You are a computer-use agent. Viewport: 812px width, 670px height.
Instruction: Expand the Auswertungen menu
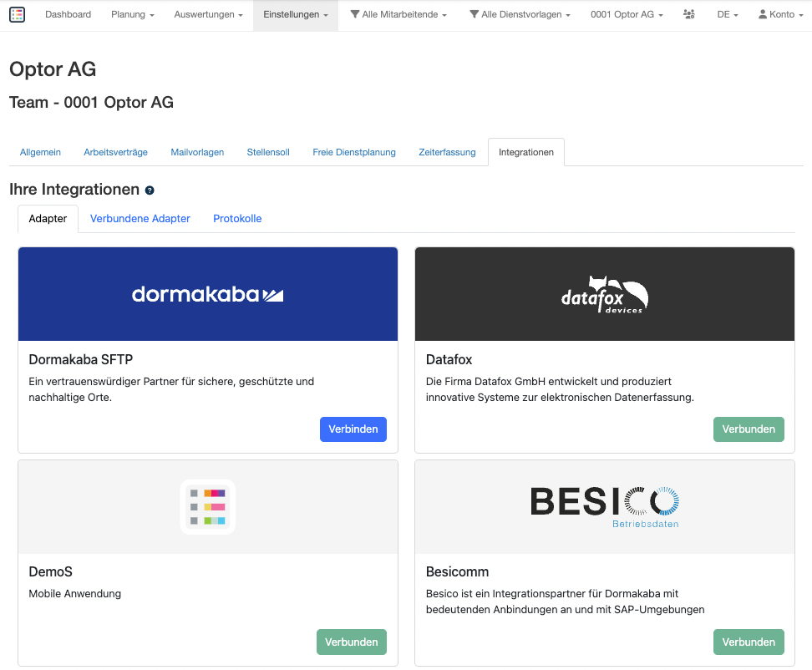coord(208,14)
